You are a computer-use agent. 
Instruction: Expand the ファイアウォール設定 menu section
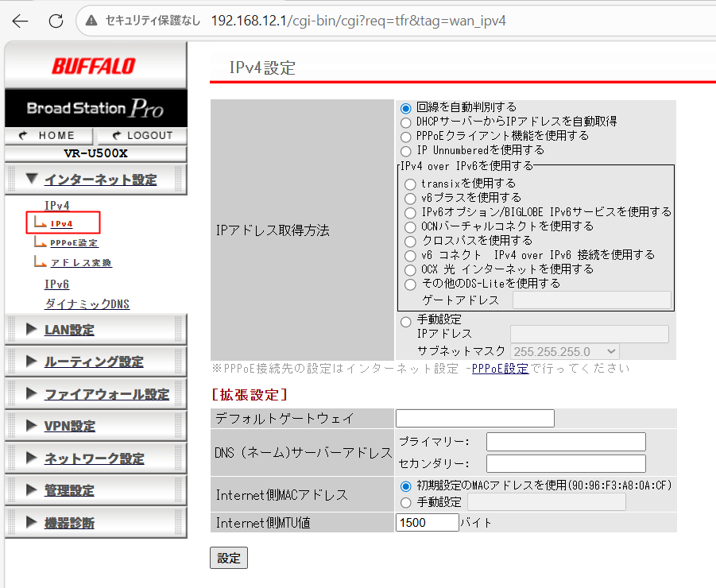[x=106, y=394]
